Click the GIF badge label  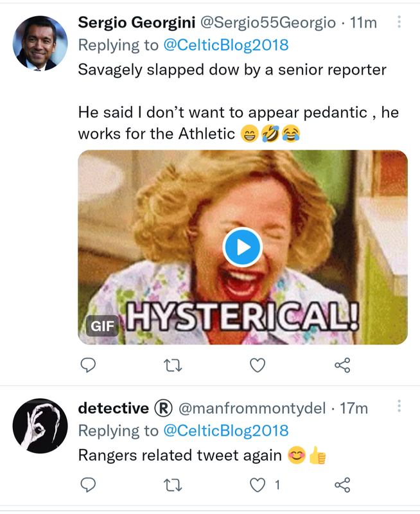point(103,326)
